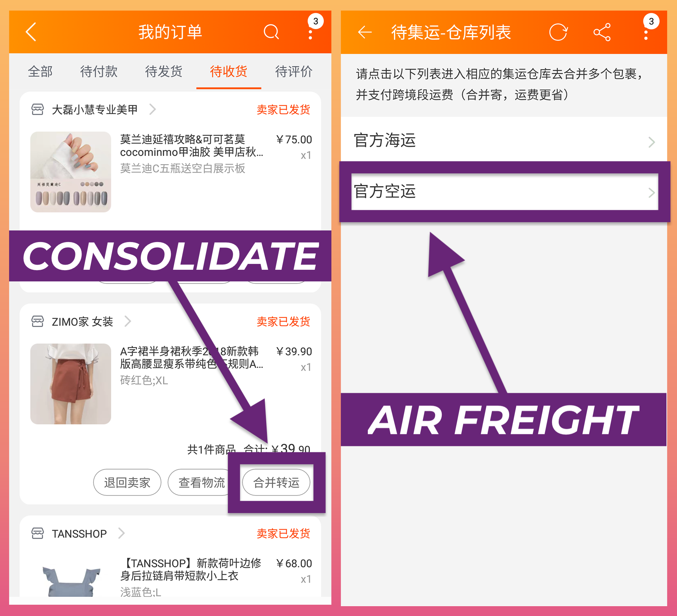Open 官方海运 sea freight option
This screenshot has width=677, height=616.
tap(504, 140)
